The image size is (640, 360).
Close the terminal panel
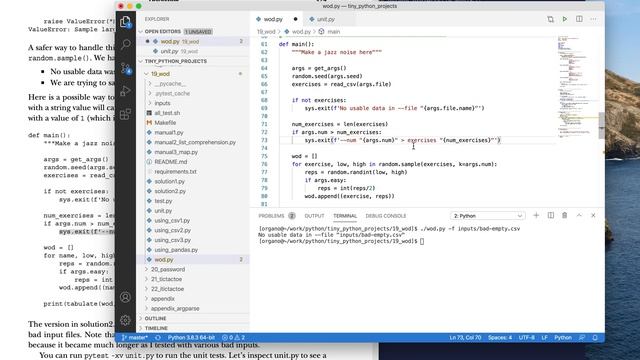click(x=593, y=216)
